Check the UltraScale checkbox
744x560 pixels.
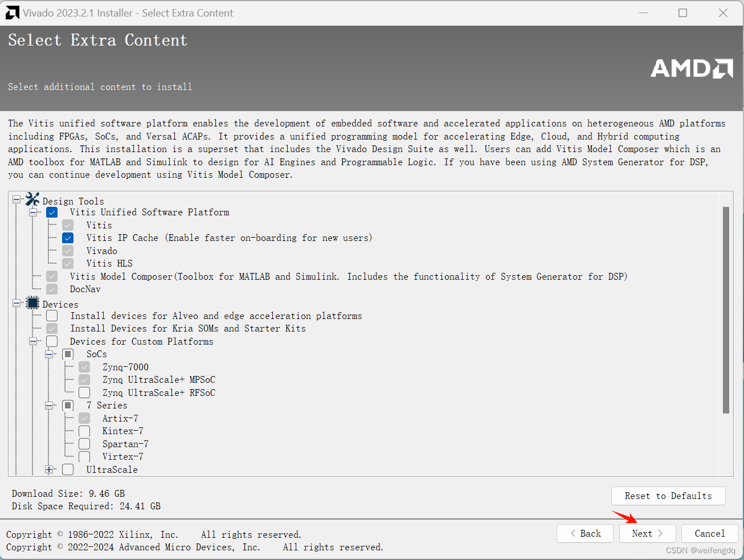coord(68,469)
